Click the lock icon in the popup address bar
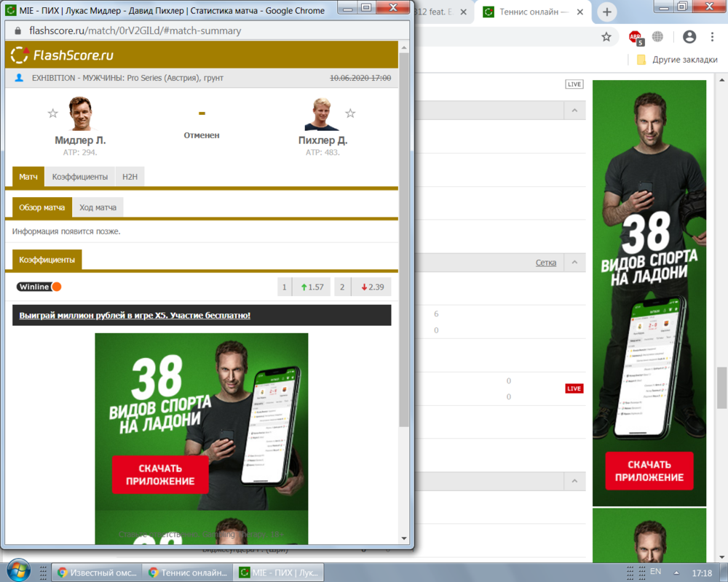The width and height of the screenshot is (728, 582). 17,31
